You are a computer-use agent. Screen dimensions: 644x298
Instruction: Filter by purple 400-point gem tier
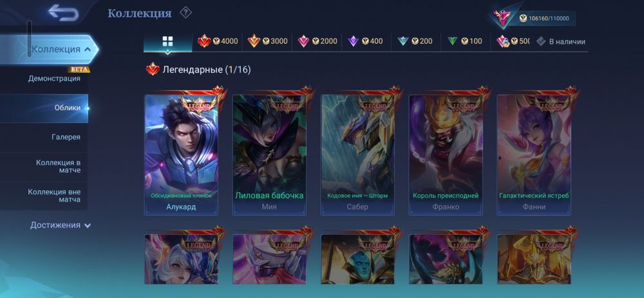tap(366, 41)
